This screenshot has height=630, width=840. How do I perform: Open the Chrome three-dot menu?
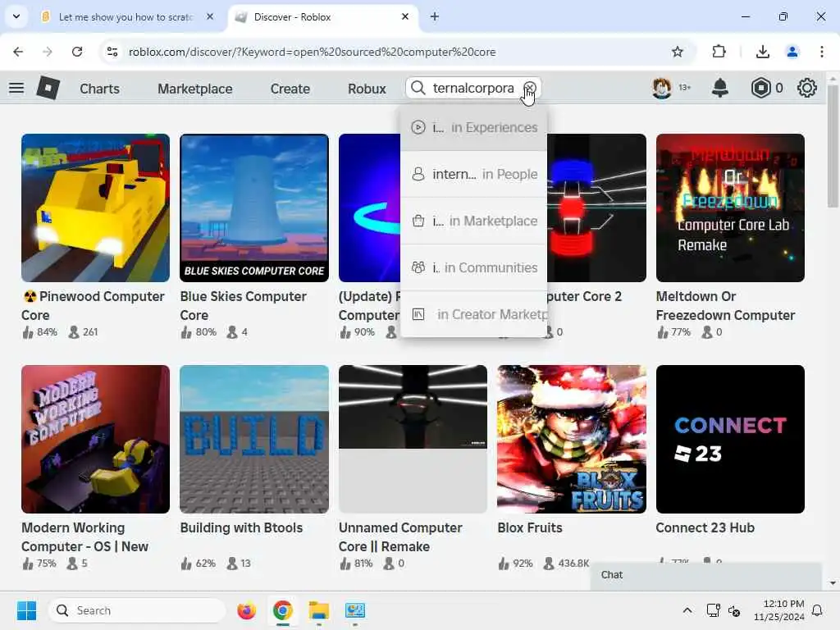pos(822,52)
